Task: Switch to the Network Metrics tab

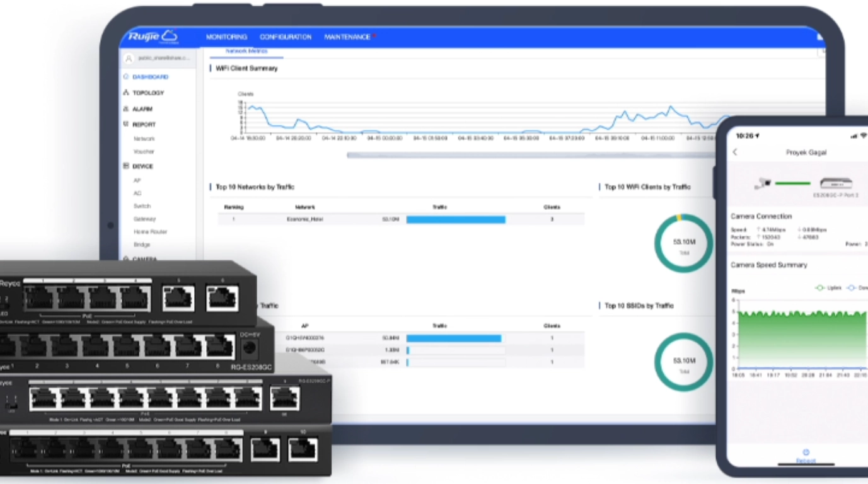Action: tap(246, 51)
